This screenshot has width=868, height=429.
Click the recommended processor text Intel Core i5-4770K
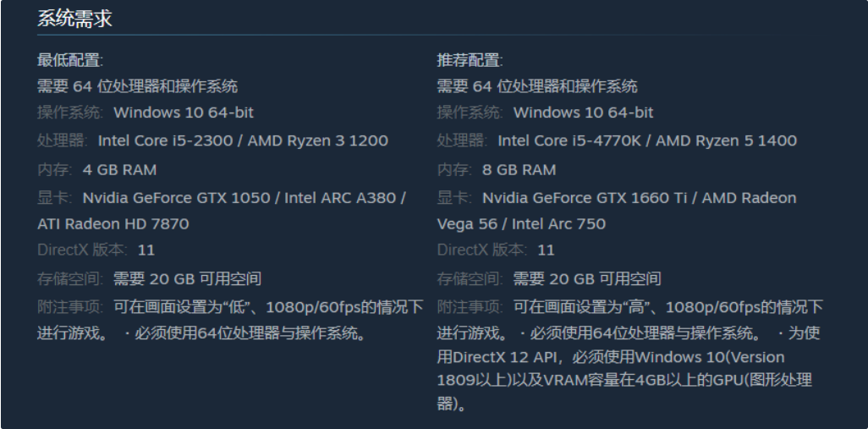[x=569, y=140]
